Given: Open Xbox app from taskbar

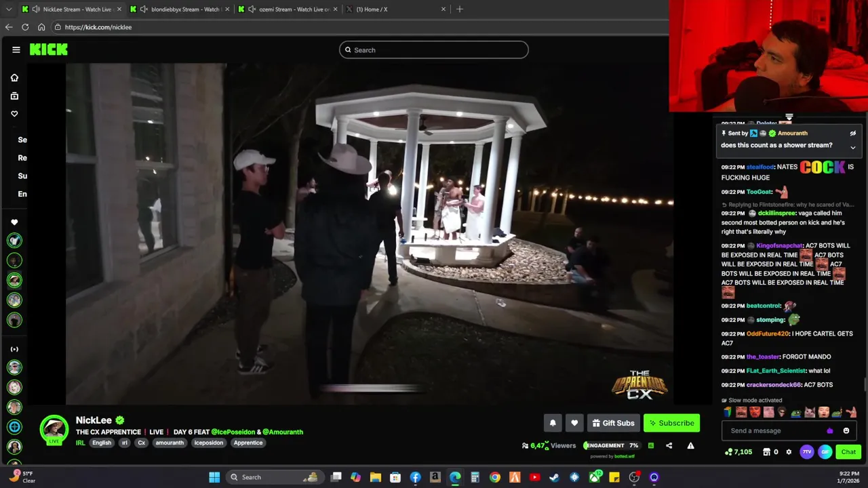Looking at the screenshot, I should [x=595, y=477].
